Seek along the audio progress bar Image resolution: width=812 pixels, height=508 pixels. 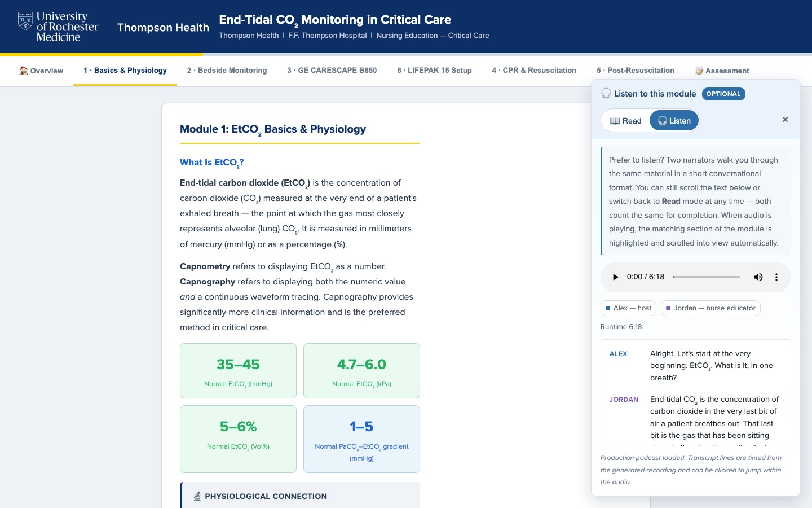point(707,277)
